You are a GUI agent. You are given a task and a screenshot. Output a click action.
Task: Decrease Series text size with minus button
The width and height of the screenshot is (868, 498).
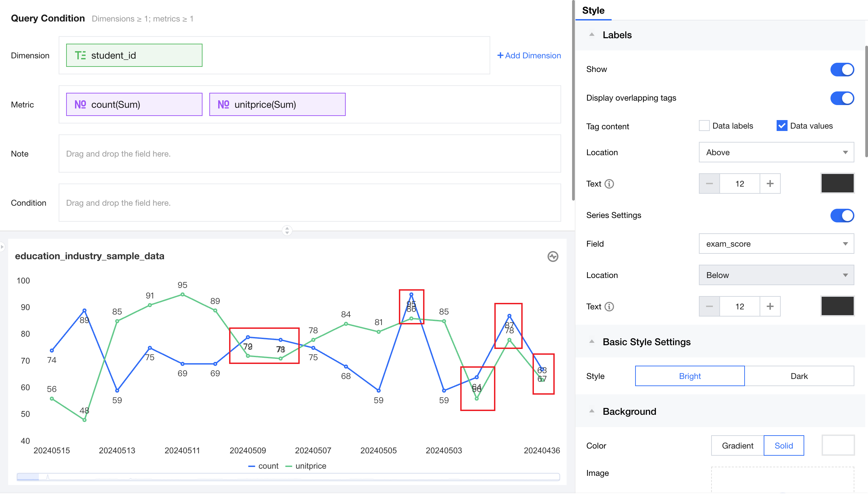(709, 307)
